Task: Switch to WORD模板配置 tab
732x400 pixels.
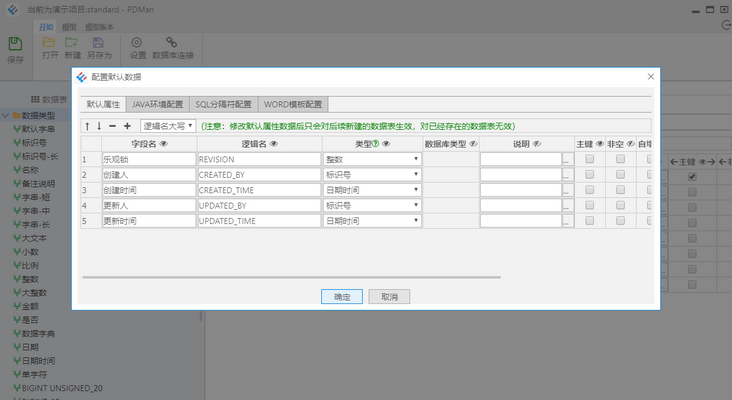Action: tap(293, 104)
